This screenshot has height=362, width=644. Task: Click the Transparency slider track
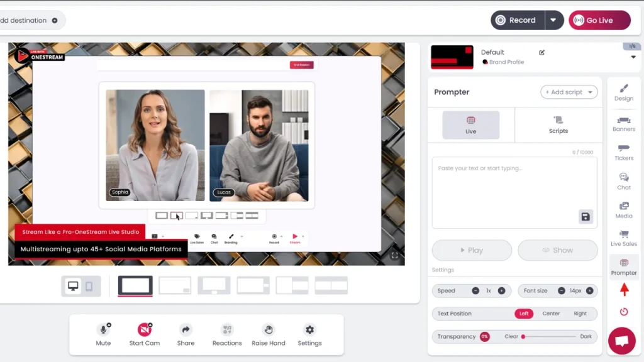pyautogui.click(x=548, y=337)
